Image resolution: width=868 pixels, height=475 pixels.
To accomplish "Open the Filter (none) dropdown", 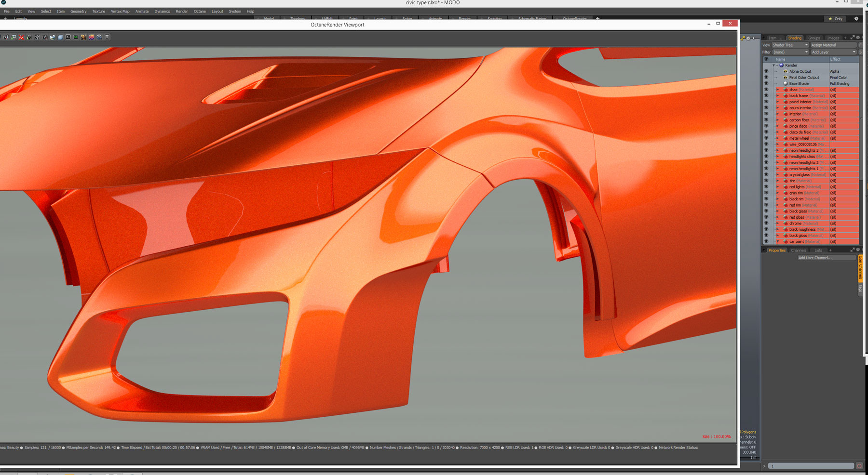I will tap(789, 52).
